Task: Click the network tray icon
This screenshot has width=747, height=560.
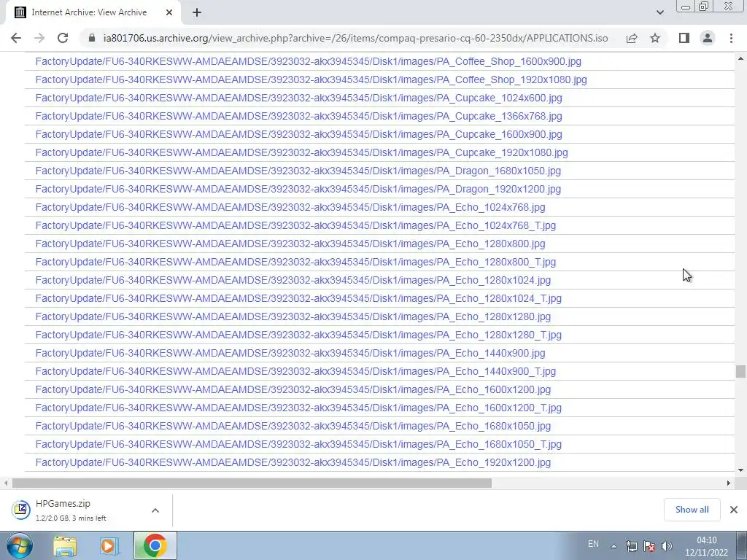Action: [x=632, y=546]
